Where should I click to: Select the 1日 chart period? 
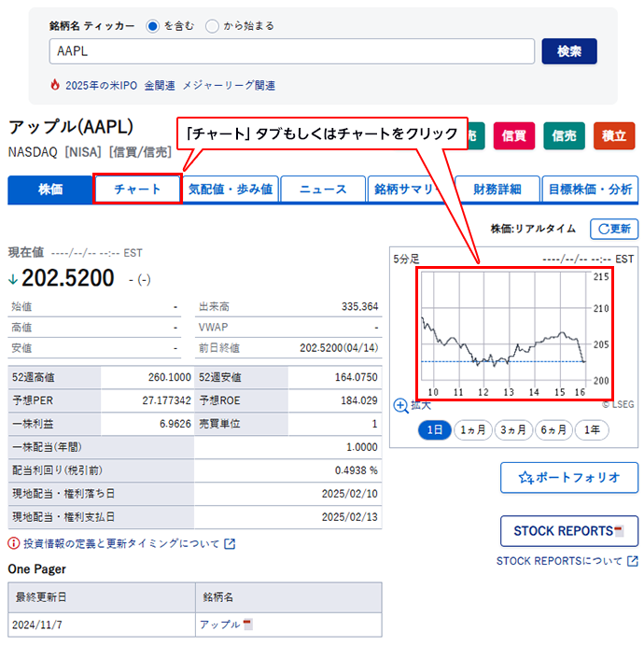434,430
